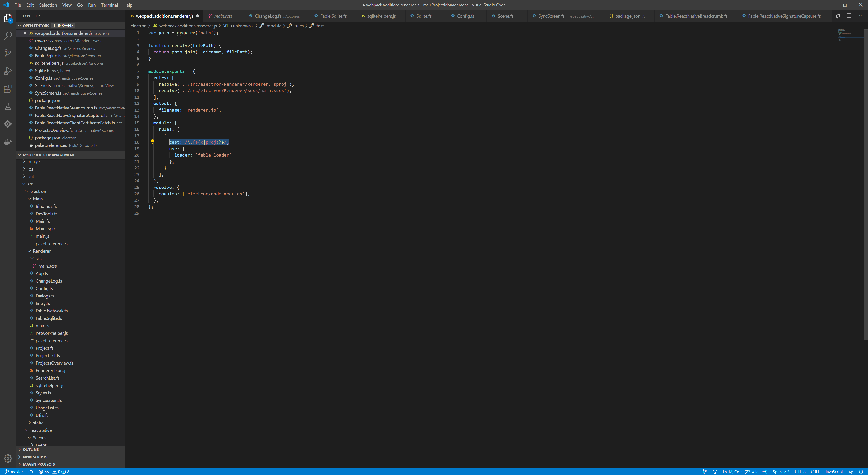This screenshot has width=868, height=475.
Task: Open the Extensions view
Action: (x=8, y=89)
